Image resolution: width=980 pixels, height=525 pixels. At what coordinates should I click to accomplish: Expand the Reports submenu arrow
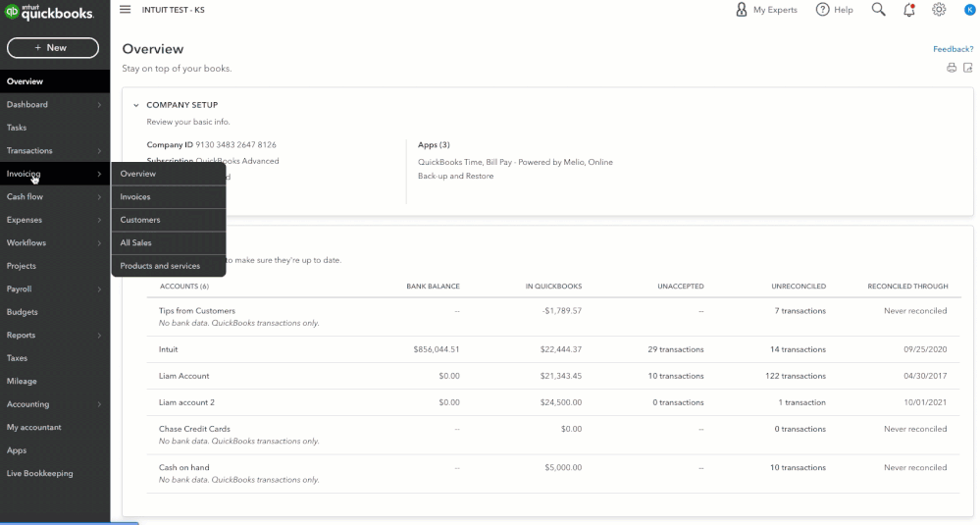point(99,336)
